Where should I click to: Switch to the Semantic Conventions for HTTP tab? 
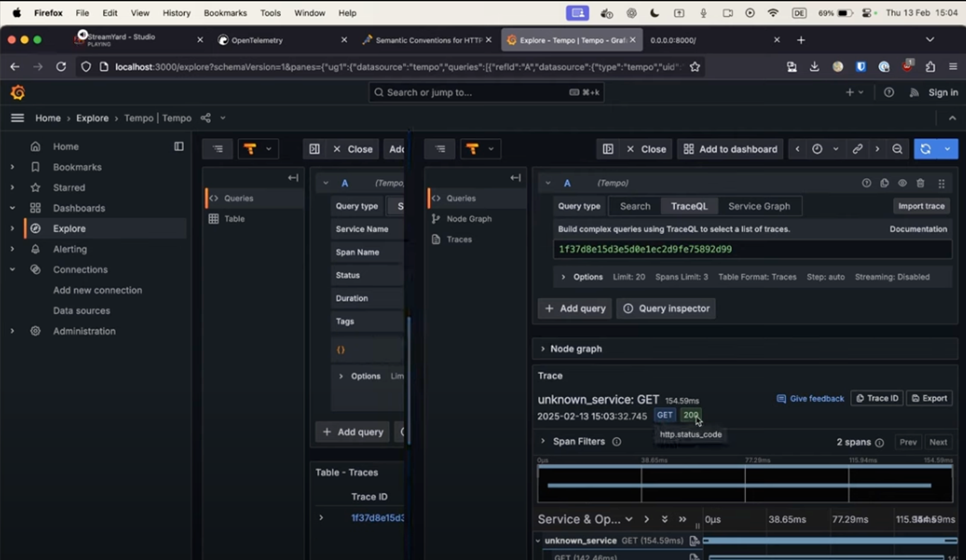pyautogui.click(x=427, y=40)
